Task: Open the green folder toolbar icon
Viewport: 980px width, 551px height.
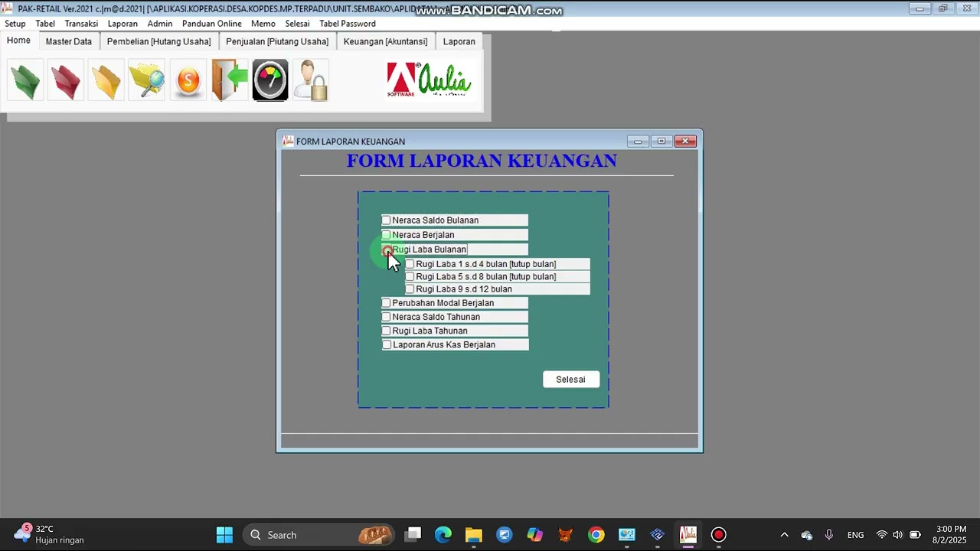Action: point(25,80)
